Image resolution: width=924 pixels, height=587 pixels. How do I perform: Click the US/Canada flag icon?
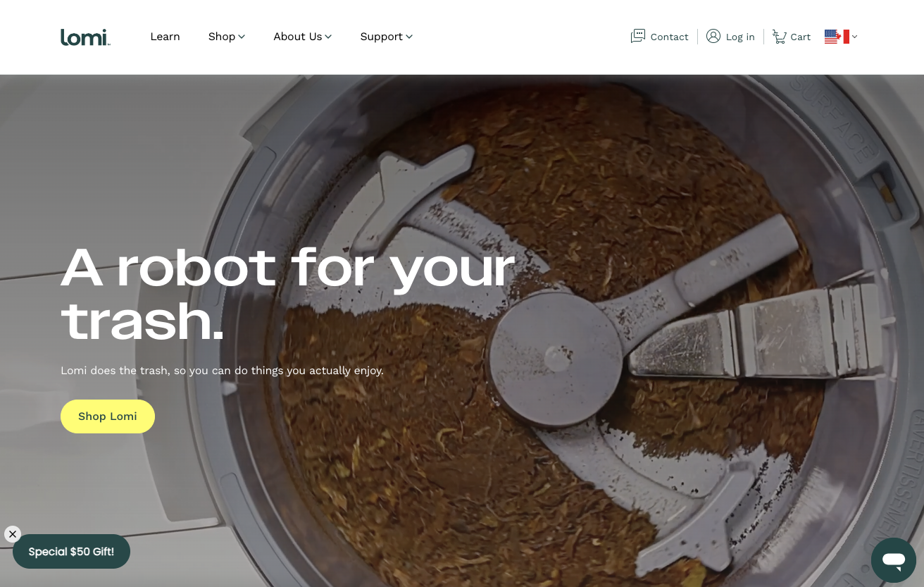click(837, 37)
